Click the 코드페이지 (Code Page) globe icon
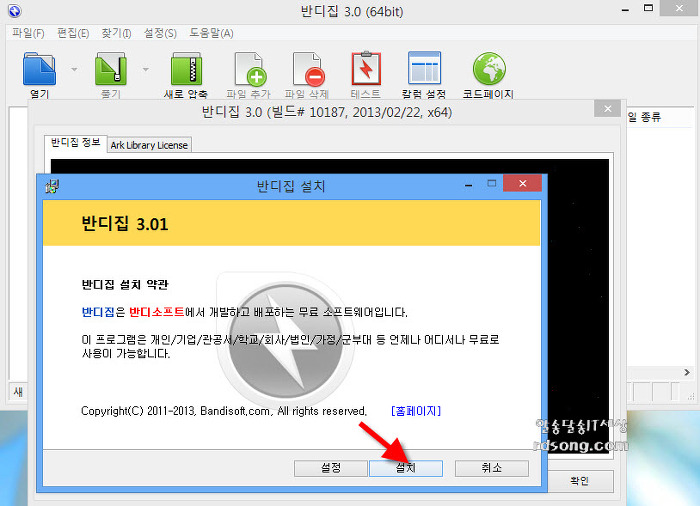700x506 pixels. pos(488,70)
